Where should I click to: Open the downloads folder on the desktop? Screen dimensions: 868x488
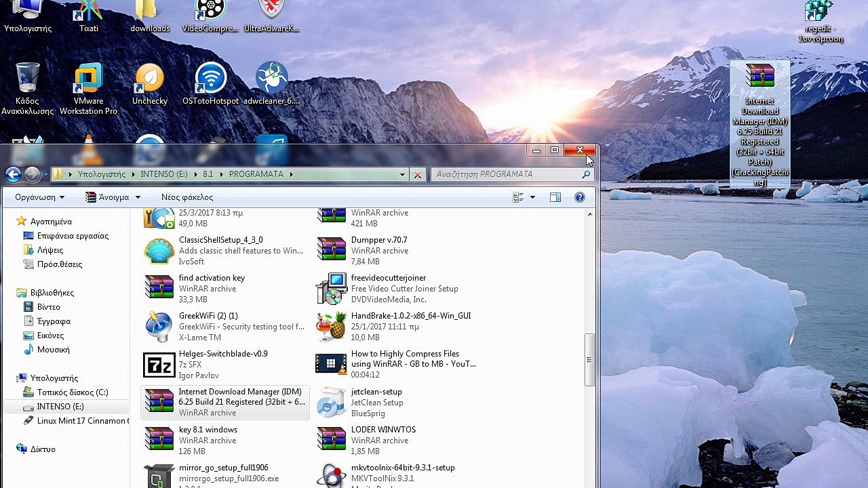click(x=149, y=17)
